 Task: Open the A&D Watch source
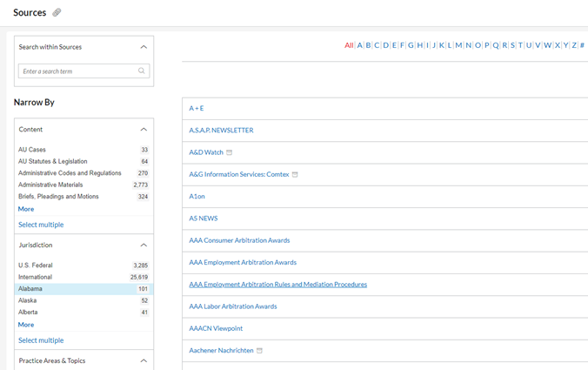pyautogui.click(x=206, y=152)
